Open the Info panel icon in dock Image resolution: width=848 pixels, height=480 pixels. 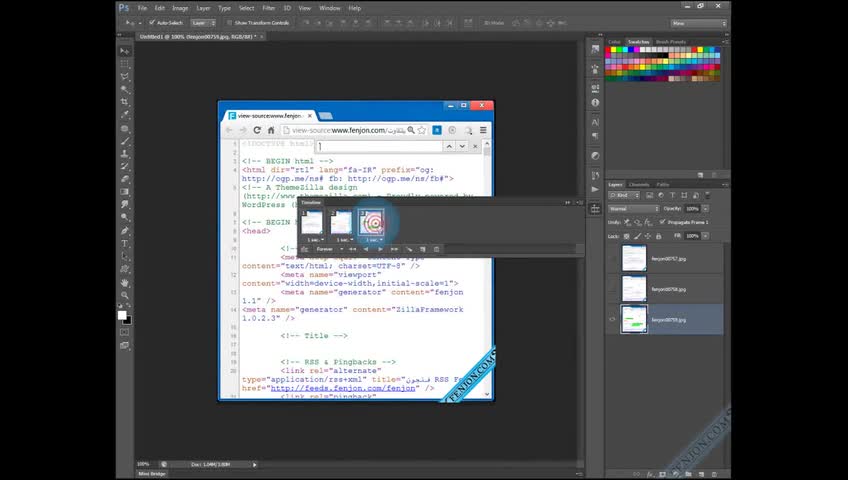[x=595, y=102]
